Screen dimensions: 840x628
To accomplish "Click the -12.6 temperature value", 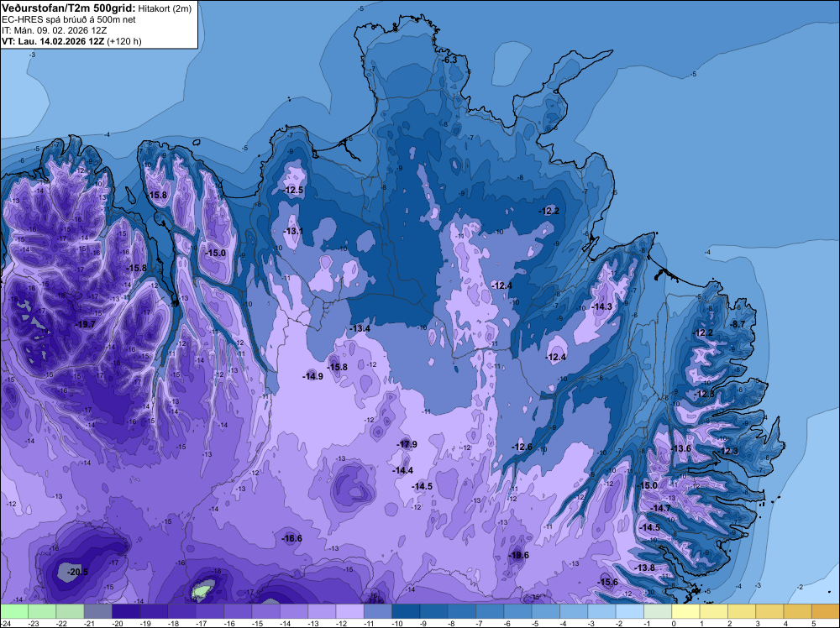I will click(x=522, y=447).
